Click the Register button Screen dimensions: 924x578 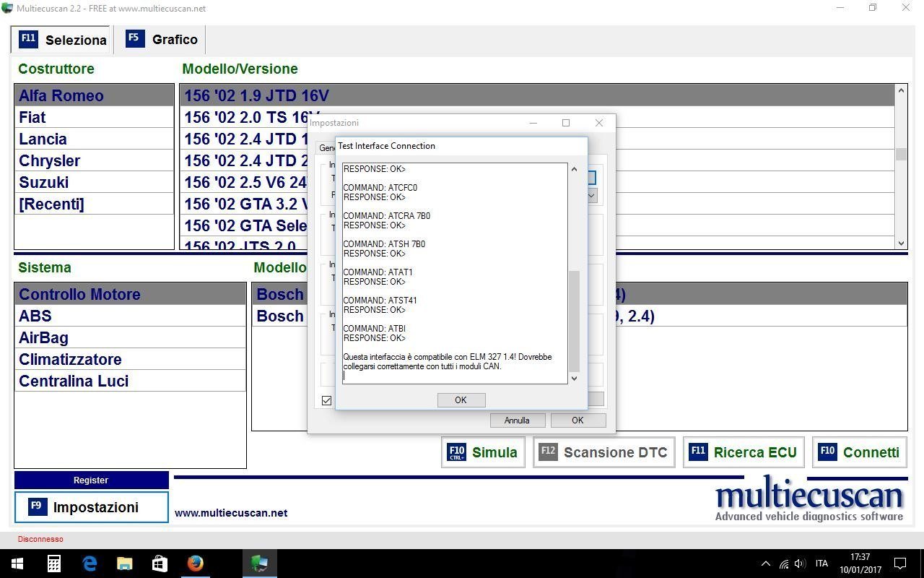click(x=91, y=480)
